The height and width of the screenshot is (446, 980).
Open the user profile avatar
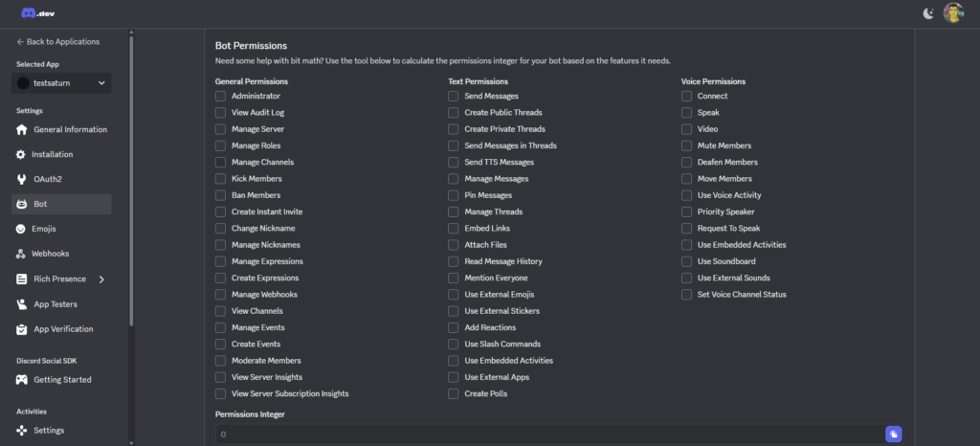pos(952,12)
